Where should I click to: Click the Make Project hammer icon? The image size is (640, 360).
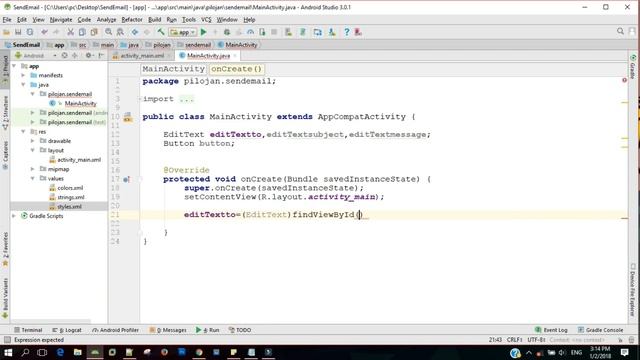tap(161, 32)
